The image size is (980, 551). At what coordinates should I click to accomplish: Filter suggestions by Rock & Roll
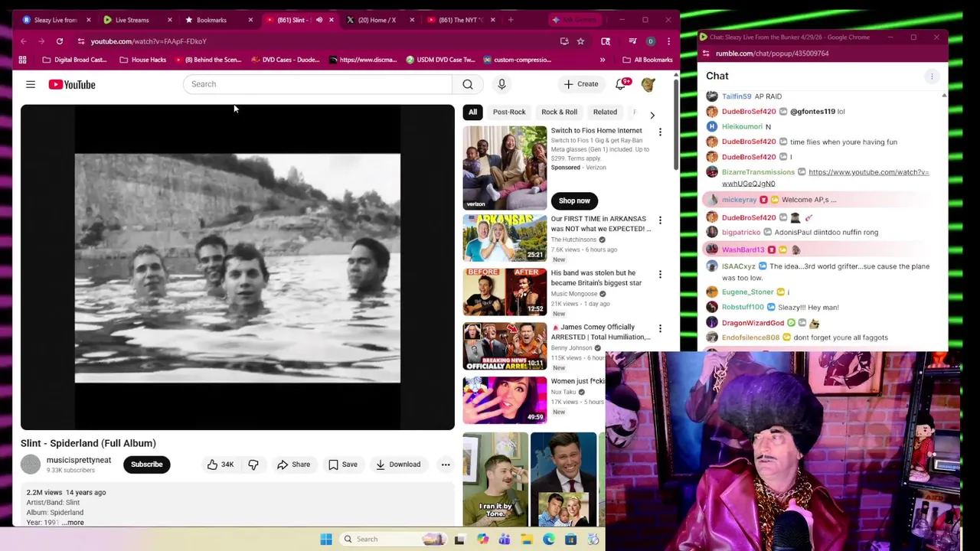click(559, 112)
